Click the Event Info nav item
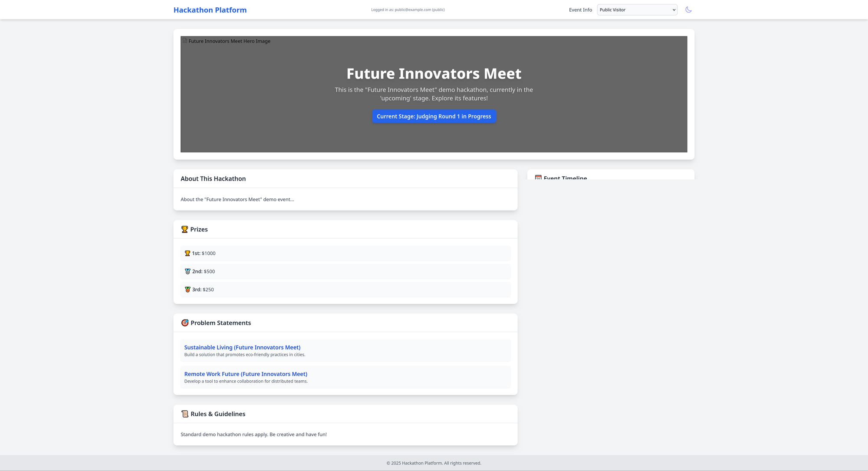Viewport: 868px width, 471px height. click(580, 10)
